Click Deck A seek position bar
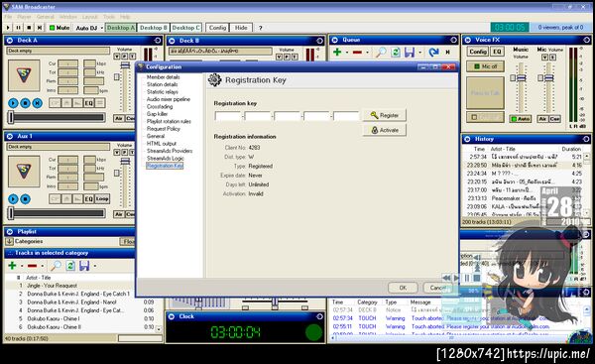The image size is (595, 364). click(57, 117)
